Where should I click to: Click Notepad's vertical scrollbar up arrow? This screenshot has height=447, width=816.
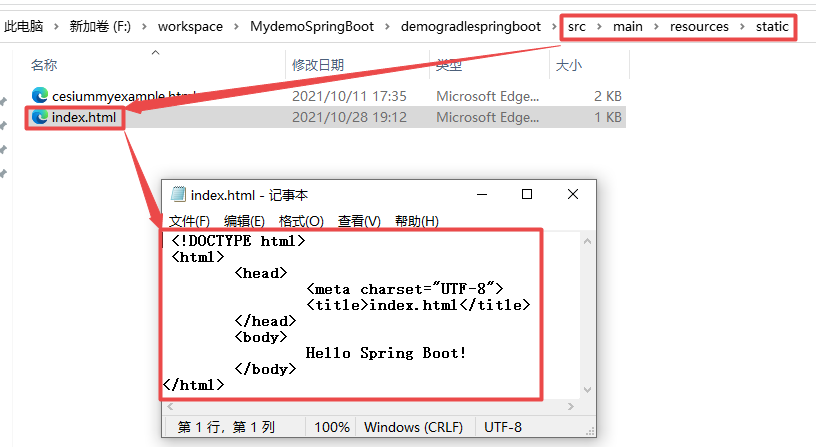(x=588, y=241)
